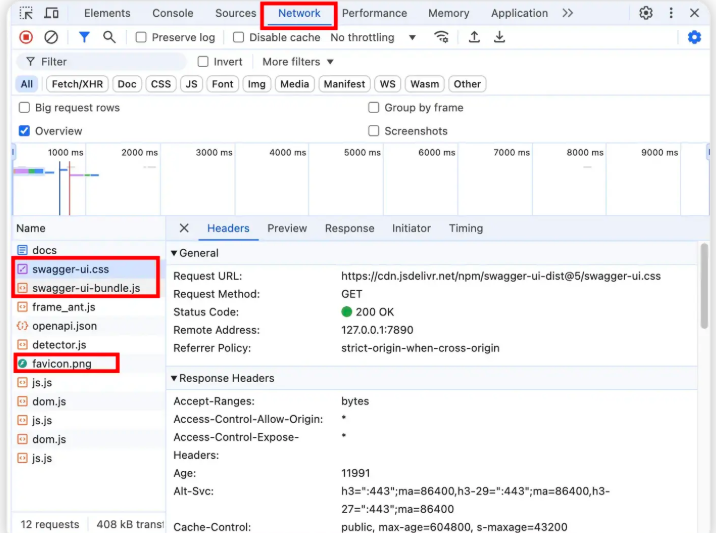Screen dimensions: 716x533
Task: Select the openapi.json request
Action: [x=64, y=326]
